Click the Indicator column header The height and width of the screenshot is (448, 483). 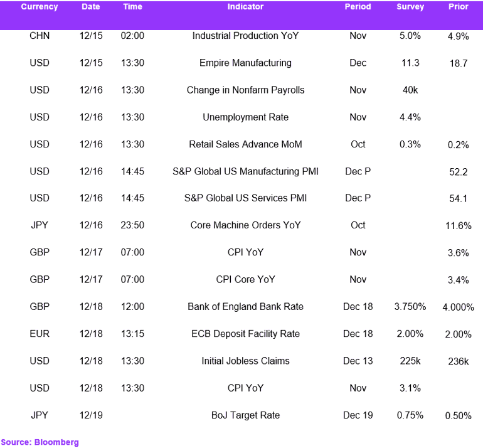pos(245,7)
